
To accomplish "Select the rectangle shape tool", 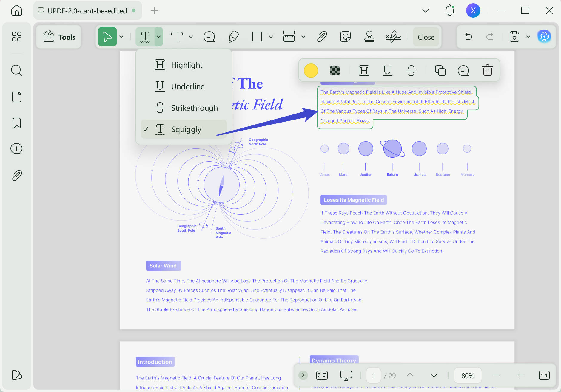I will click(x=257, y=37).
